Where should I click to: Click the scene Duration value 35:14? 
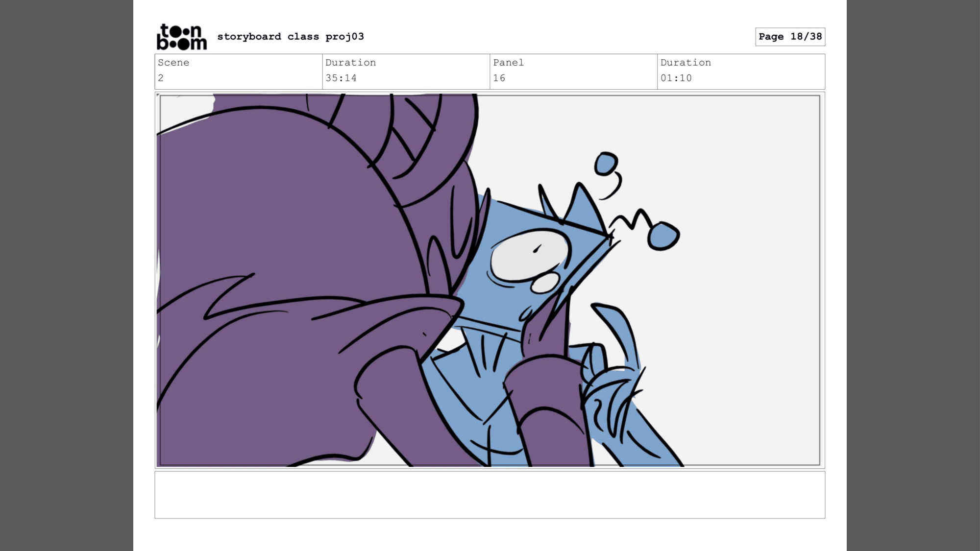click(x=341, y=78)
